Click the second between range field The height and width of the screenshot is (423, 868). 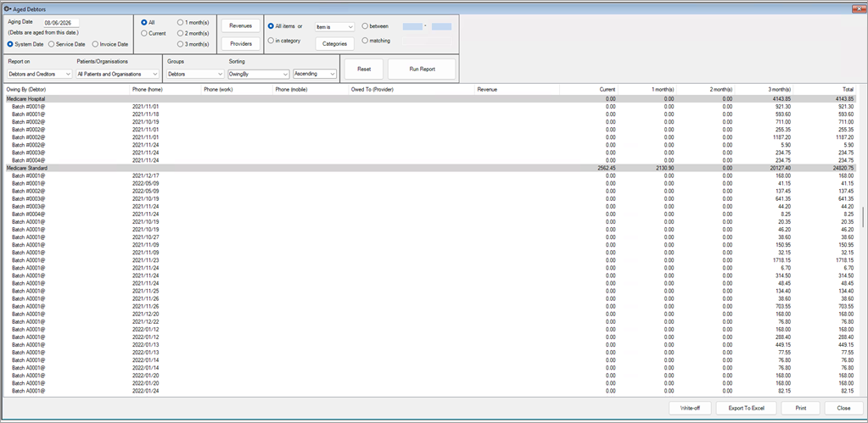coord(441,26)
